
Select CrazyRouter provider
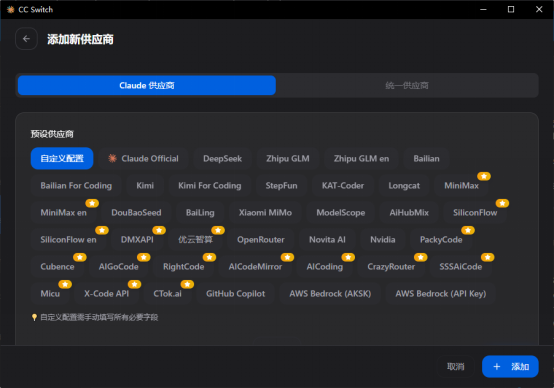391,266
